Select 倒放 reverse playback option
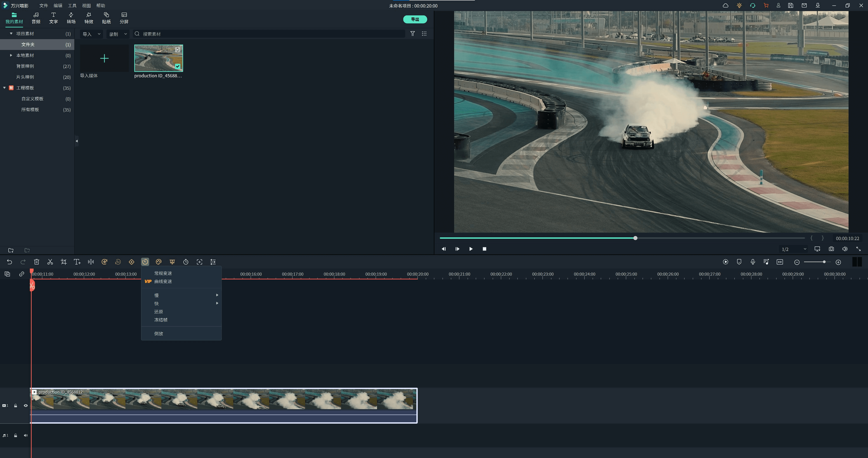 coord(158,333)
